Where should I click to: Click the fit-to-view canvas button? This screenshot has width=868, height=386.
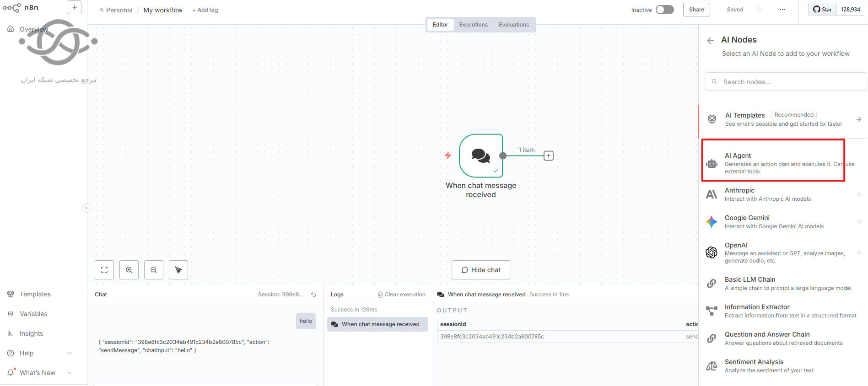coord(104,270)
